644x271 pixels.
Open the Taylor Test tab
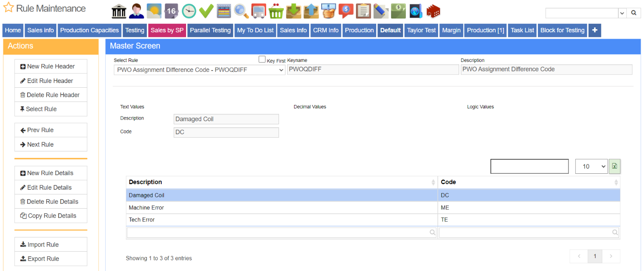pyautogui.click(x=421, y=30)
